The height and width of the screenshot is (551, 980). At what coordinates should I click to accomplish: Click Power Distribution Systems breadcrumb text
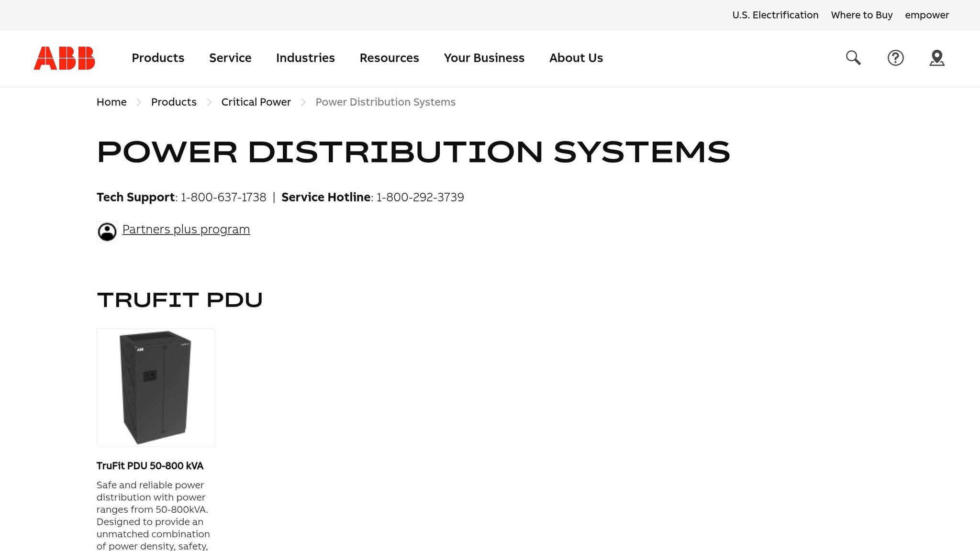tap(385, 102)
